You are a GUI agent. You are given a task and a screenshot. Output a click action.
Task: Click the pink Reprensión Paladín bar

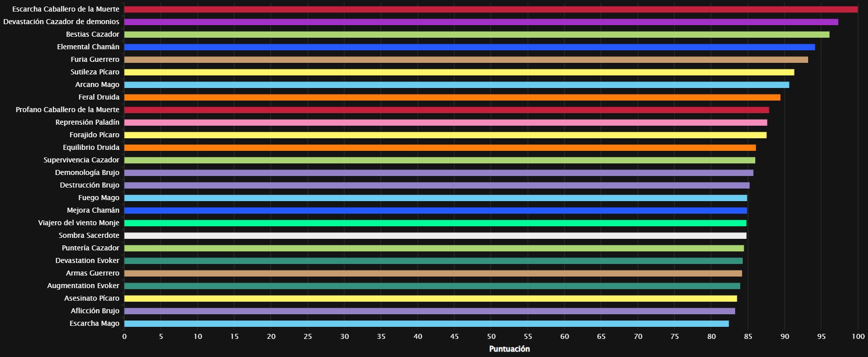click(445, 123)
